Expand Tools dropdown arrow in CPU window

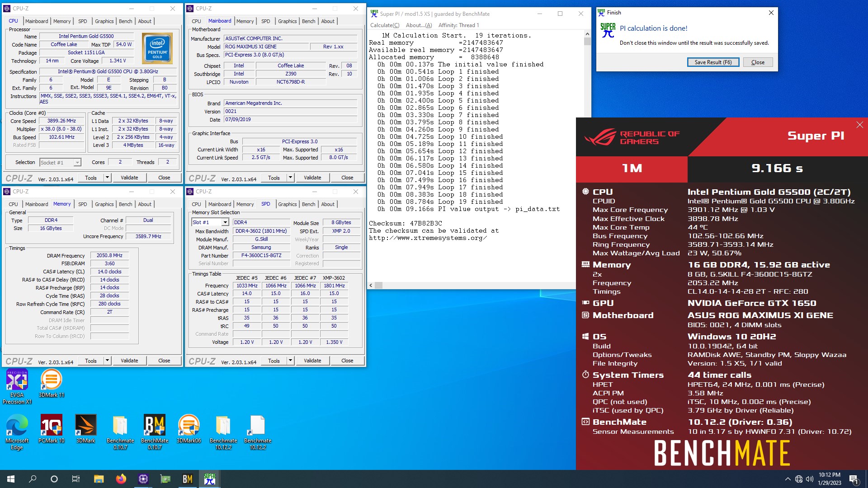point(107,178)
